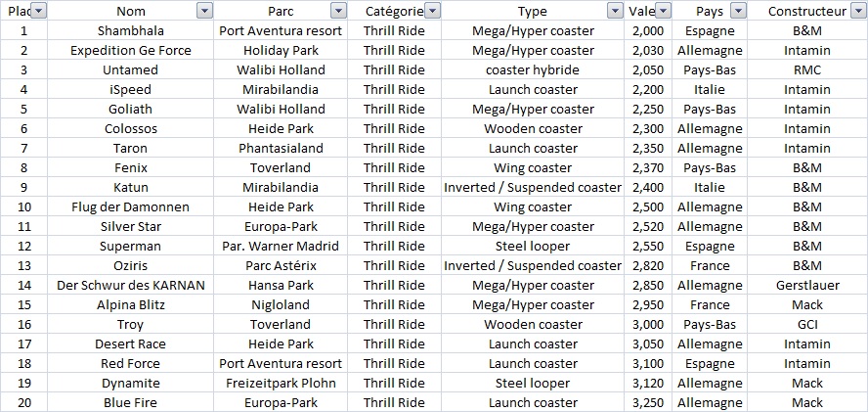Select the Wooden coaster cell in Colossos row
The width and height of the screenshot is (868, 412).
pyautogui.click(x=533, y=128)
